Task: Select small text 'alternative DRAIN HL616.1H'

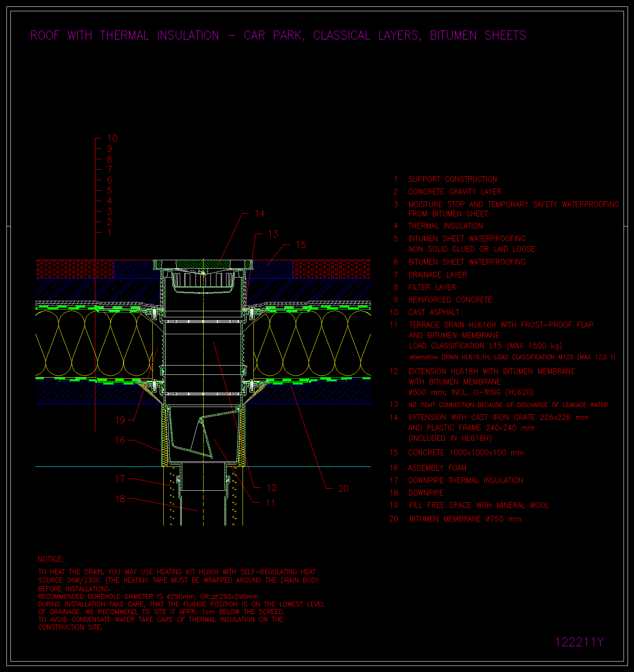Action: pos(449,357)
